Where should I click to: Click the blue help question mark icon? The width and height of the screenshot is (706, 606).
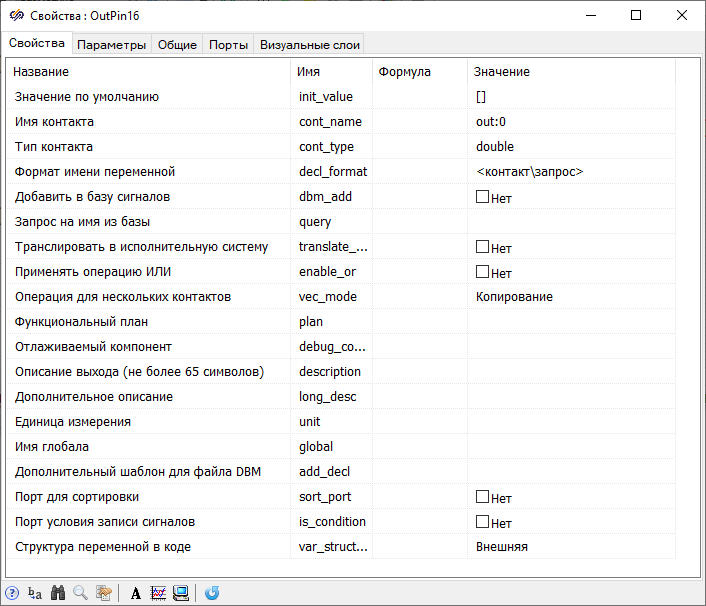click(x=13, y=593)
